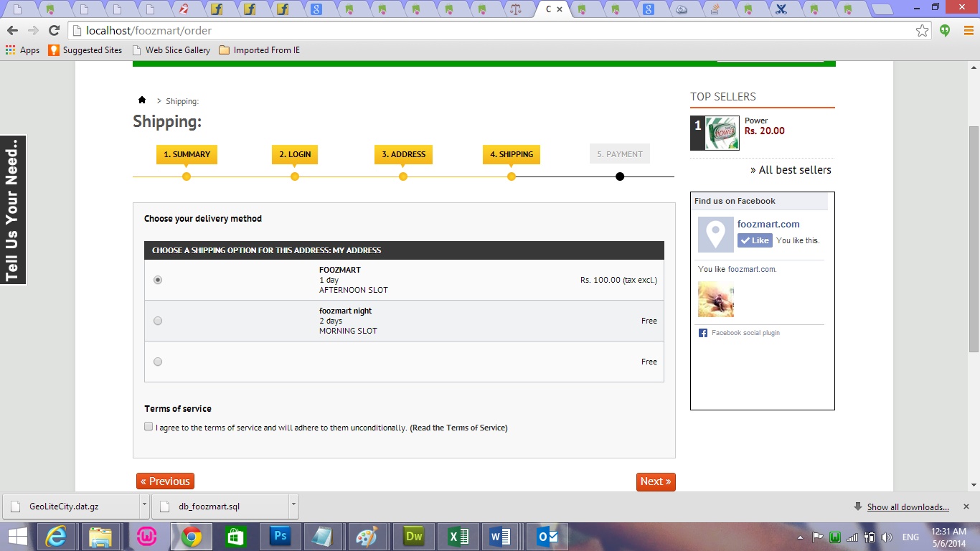
Task: Click the orange Next button
Action: click(656, 481)
